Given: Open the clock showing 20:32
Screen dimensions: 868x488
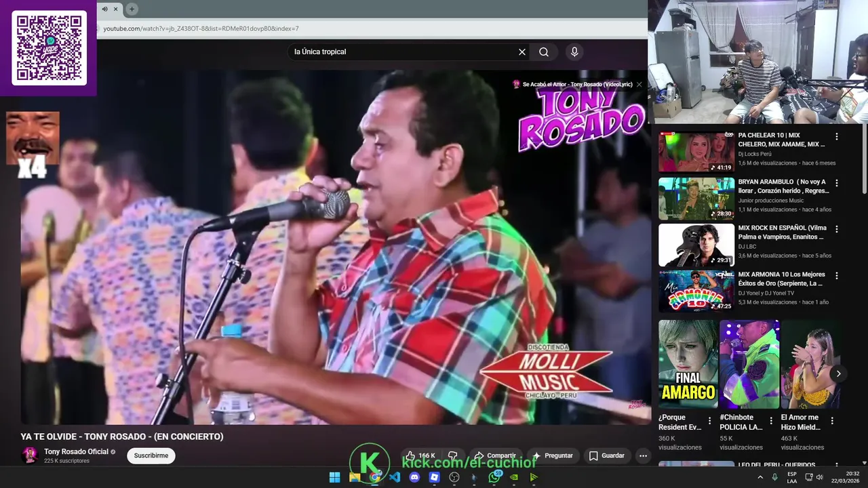Looking at the screenshot, I should 846,477.
